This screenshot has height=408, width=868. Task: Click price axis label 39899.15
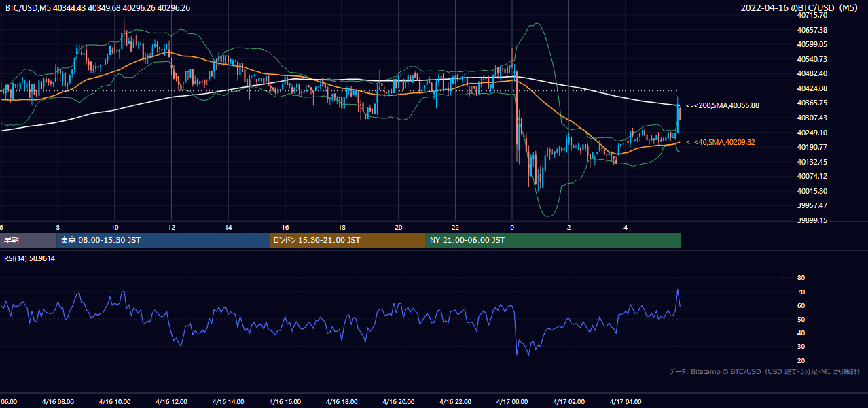click(812, 220)
